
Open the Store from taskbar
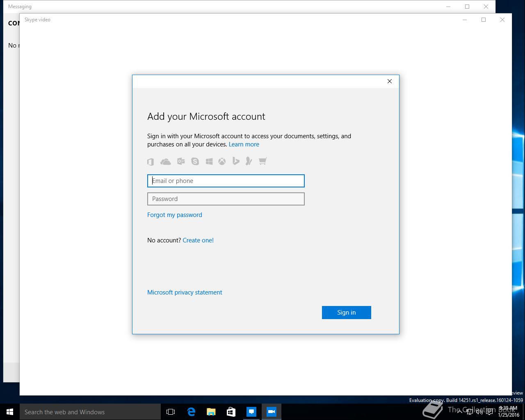231,412
